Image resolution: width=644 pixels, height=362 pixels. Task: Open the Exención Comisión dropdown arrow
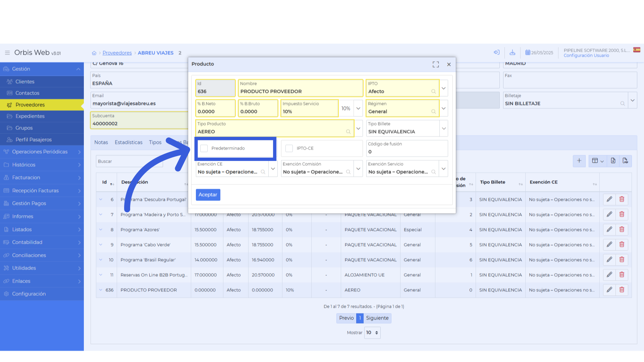(358, 169)
